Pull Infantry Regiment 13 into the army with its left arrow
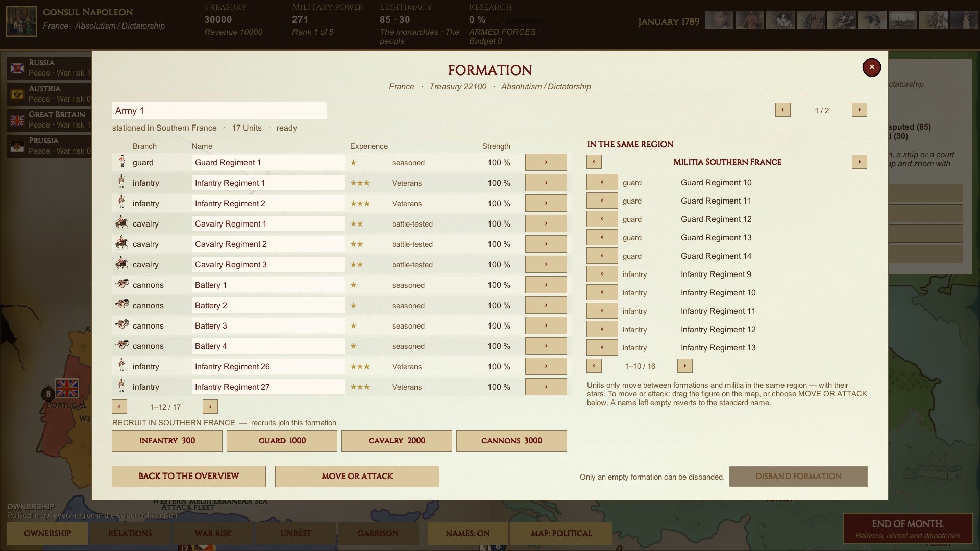The image size is (980, 551). pyautogui.click(x=602, y=347)
